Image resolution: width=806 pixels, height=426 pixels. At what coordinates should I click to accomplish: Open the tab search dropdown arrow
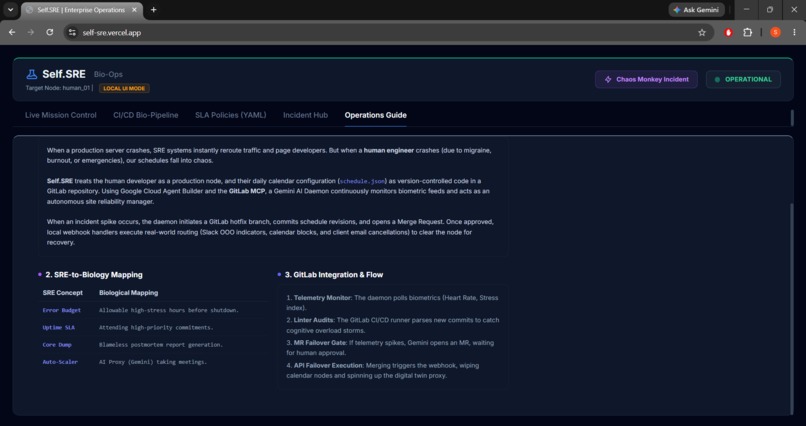pos(10,10)
